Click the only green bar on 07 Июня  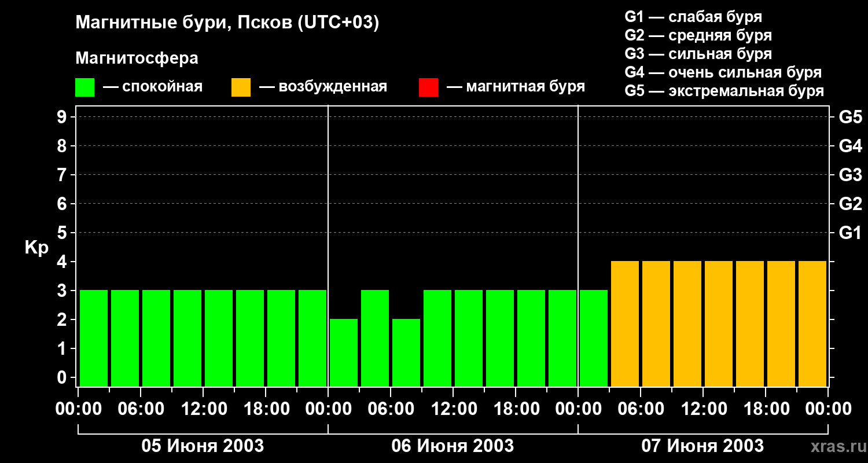tap(594, 338)
